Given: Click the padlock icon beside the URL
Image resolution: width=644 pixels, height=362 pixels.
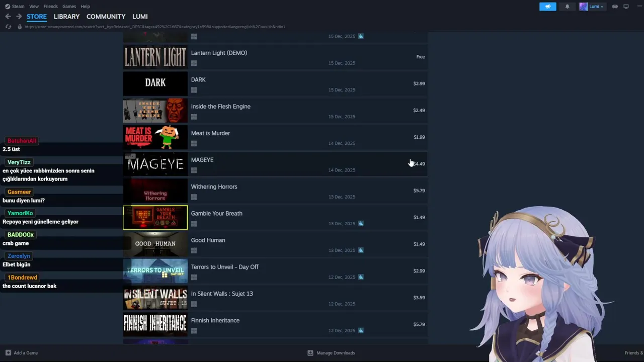Looking at the screenshot, I should [x=20, y=27].
